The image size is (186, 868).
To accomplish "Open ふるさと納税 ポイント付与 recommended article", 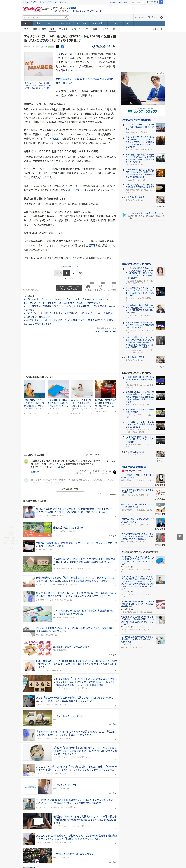I will click(x=85, y=682).
